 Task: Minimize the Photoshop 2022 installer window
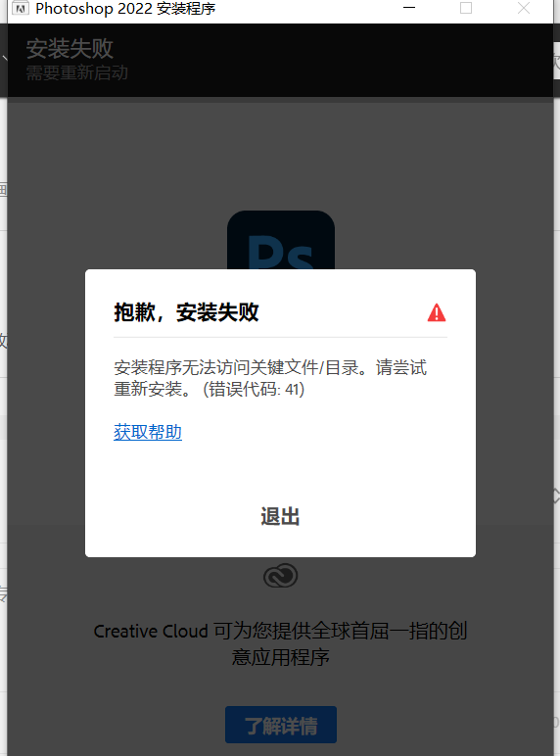click(x=409, y=8)
